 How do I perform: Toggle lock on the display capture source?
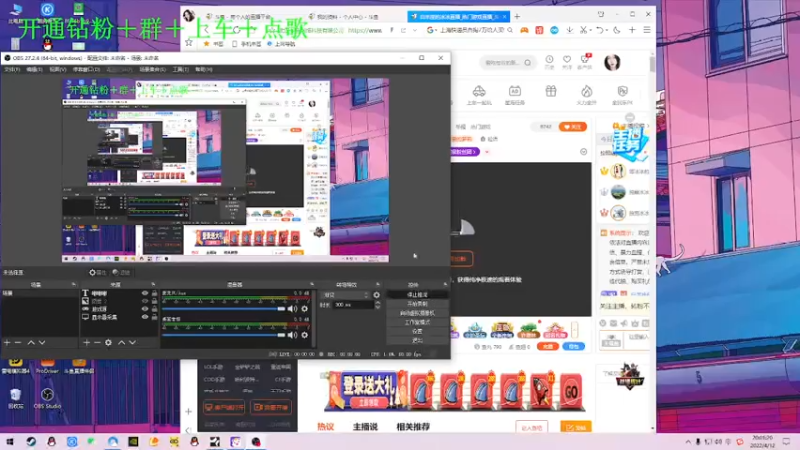point(154,317)
